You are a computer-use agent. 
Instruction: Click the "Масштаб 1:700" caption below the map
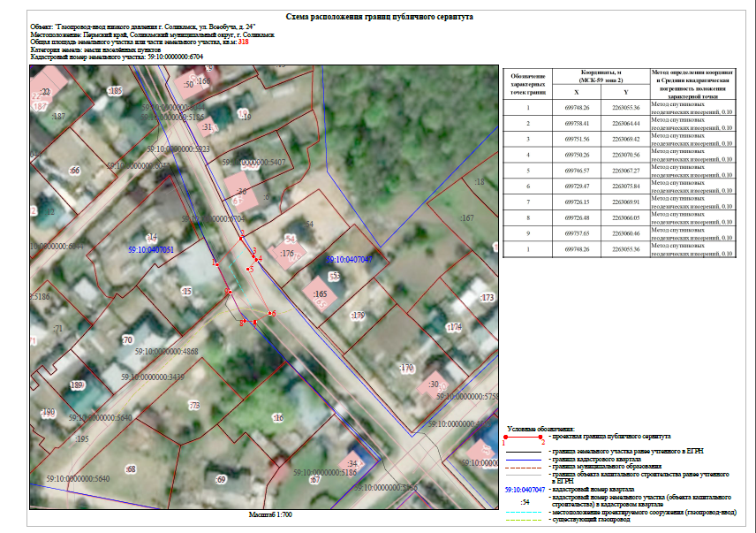[x=270, y=514]
